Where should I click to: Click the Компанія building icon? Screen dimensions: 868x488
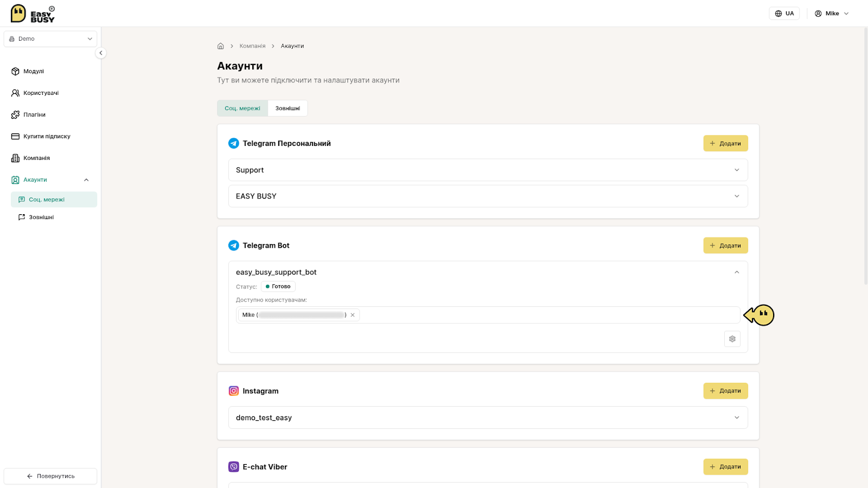pyautogui.click(x=15, y=158)
